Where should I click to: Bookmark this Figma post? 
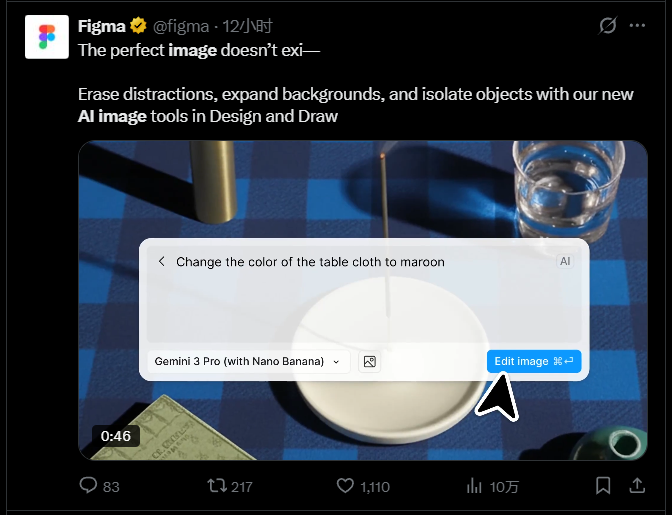click(x=603, y=486)
